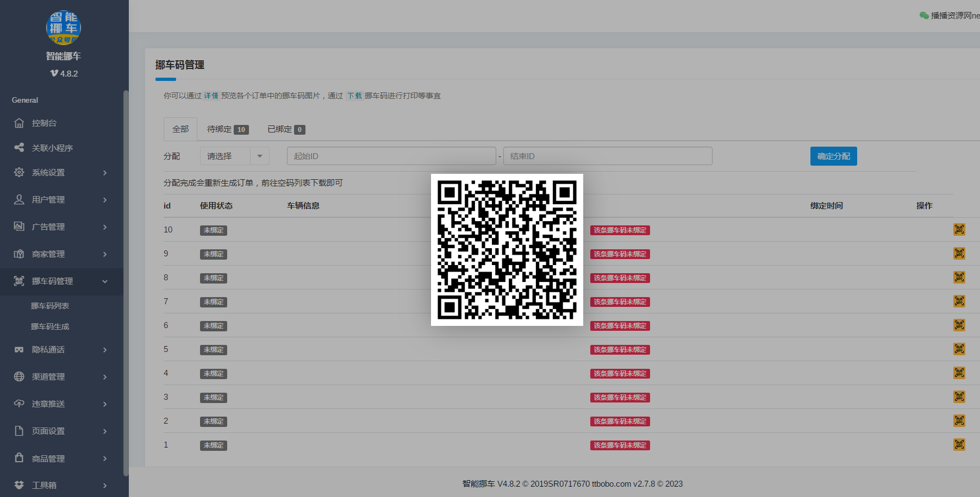Click the 播播资源网 link at top right
This screenshot has height=497, width=980.
(x=955, y=15)
